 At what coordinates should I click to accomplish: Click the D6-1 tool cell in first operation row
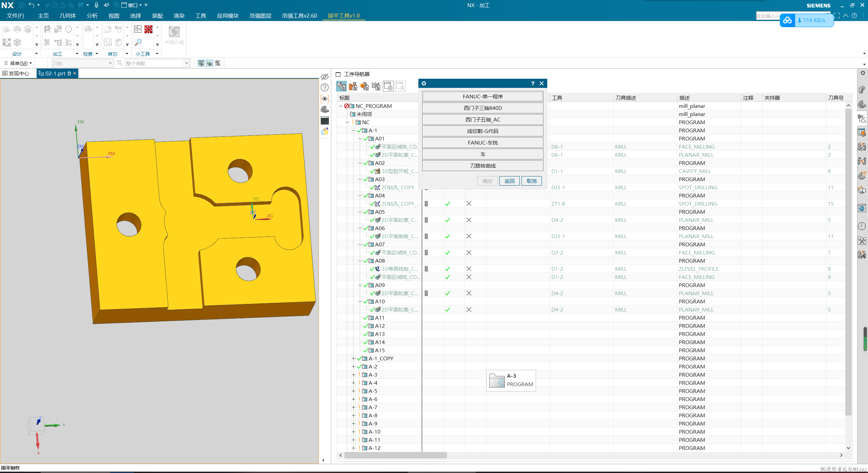(x=581, y=147)
